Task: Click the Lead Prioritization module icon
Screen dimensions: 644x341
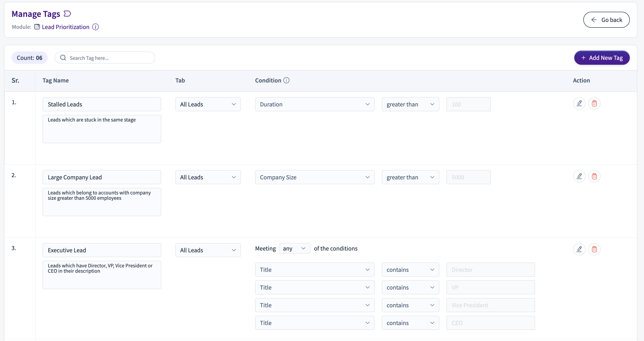Action: [x=37, y=27]
